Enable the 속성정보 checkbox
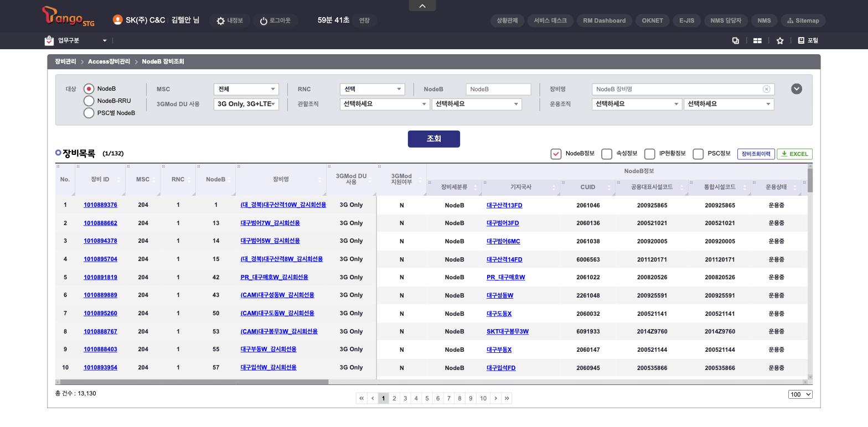The image size is (868, 427). [607, 154]
